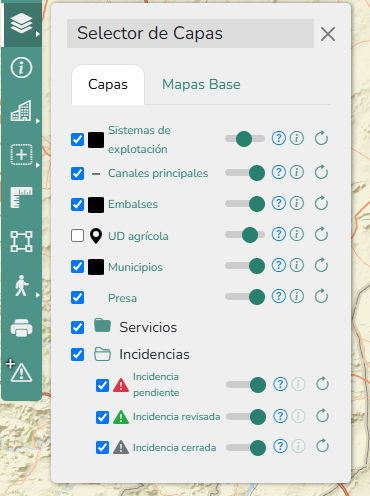
Task: Click the UD agrícola layer name
Action: point(138,236)
